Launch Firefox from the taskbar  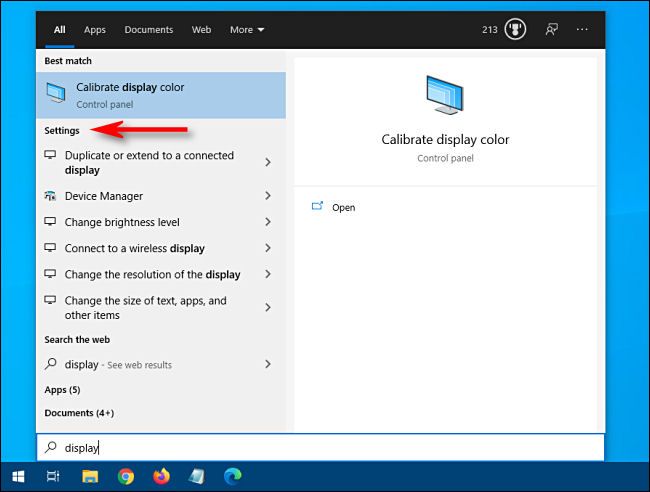(162, 477)
